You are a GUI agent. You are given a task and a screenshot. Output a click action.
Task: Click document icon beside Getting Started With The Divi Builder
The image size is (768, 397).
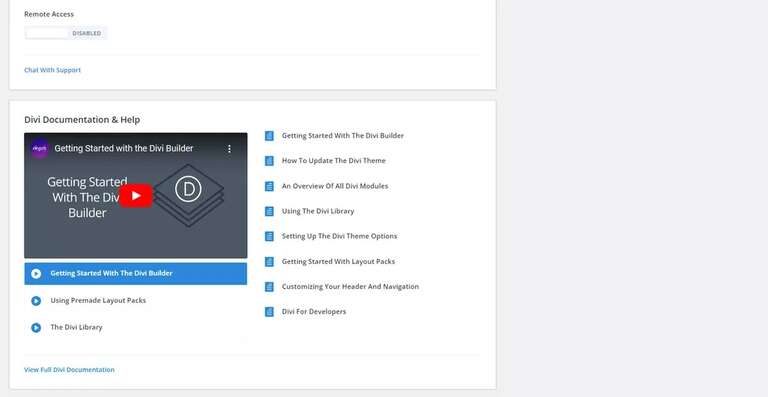pos(269,136)
